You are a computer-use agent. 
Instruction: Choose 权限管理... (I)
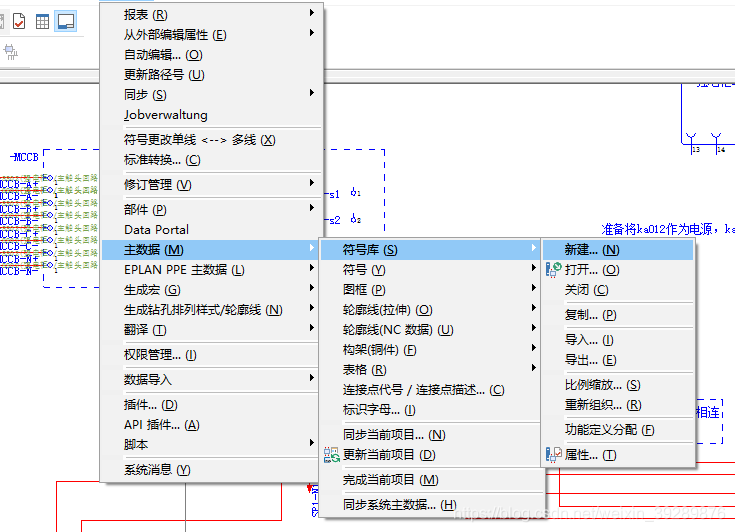(211, 355)
